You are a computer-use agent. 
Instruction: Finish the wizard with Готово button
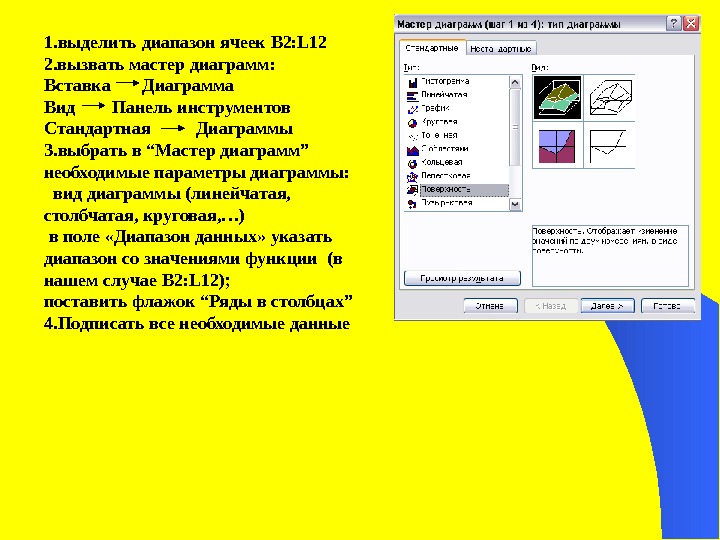pyautogui.click(x=668, y=306)
